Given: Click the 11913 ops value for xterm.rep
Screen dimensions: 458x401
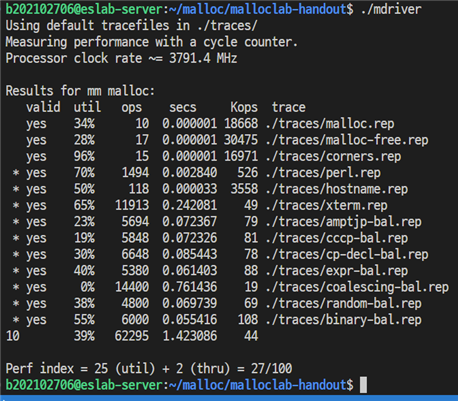Looking at the screenshot, I should coord(132,205).
